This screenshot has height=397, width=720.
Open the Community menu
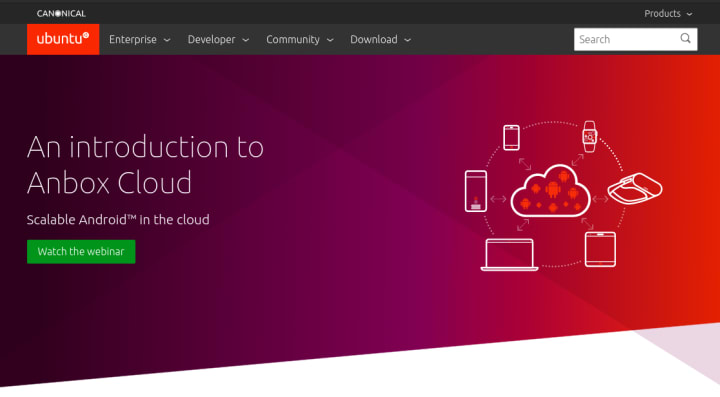(300, 39)
